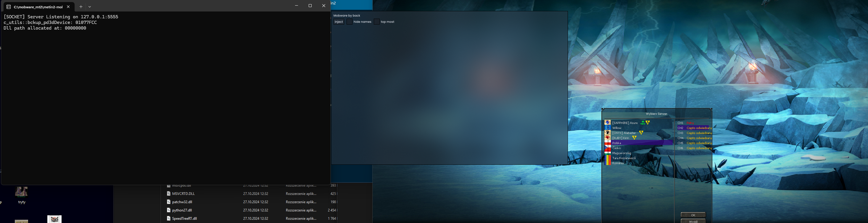Viewport: 868px width, 223px height.
Task: Select the SpeedTreeRT.dll file
Action: point(184,219)
